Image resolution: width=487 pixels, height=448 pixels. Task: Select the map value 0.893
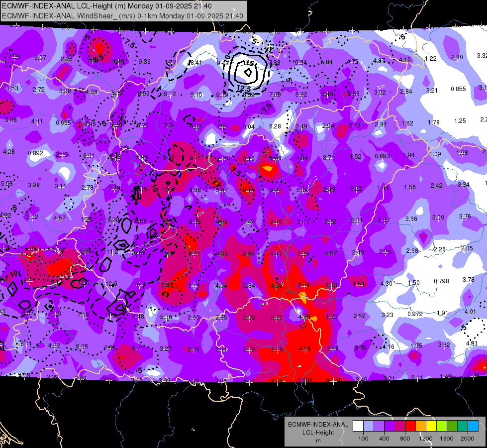point(382,156)
